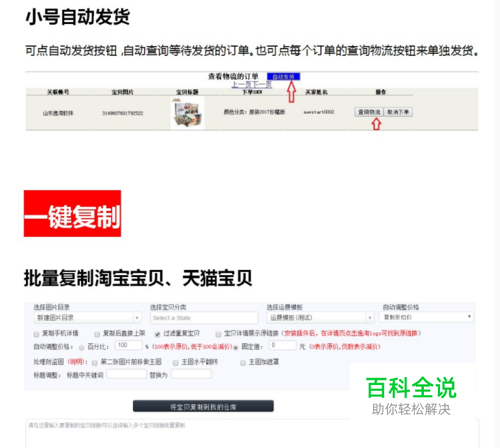Enable the 复制手机详情 checkbox
The image size is (500, 448).
click(x=36, y=334)
